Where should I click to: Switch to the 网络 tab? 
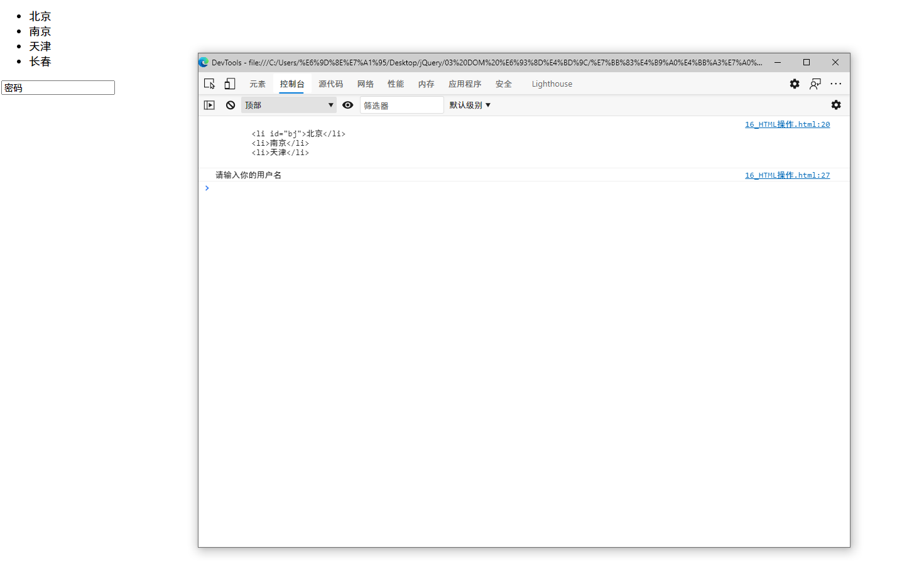366,84
